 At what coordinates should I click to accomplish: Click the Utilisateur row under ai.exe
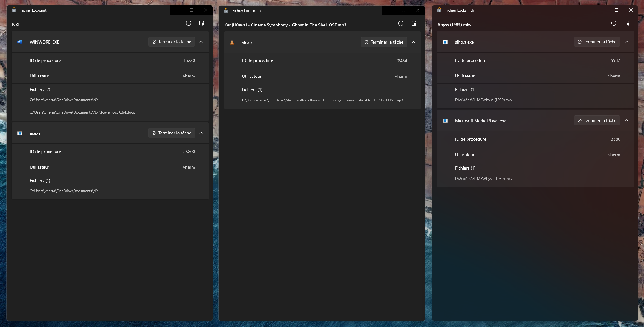(x=110, y=167)
